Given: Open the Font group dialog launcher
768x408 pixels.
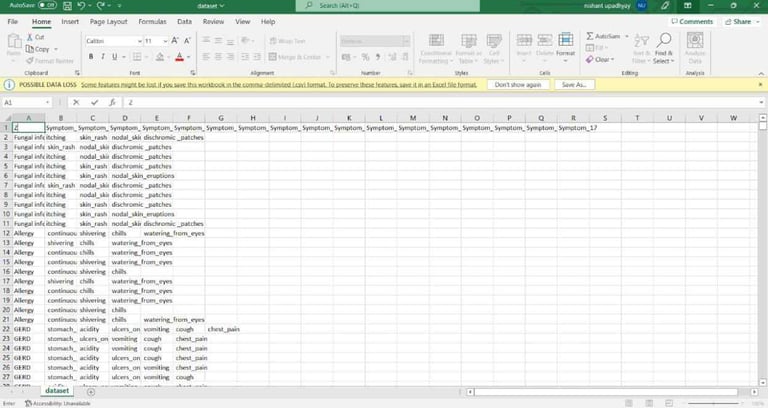Looking at the screenshot, I should pos(193,73).
